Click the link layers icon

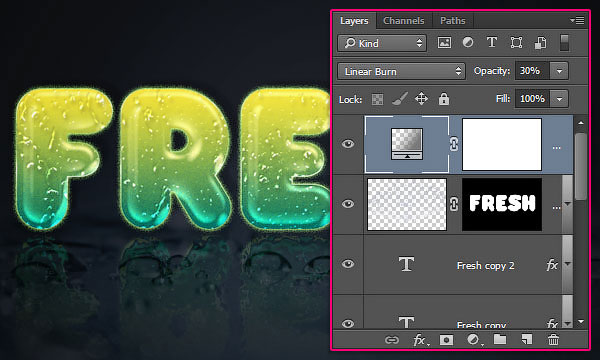[392, 340]
